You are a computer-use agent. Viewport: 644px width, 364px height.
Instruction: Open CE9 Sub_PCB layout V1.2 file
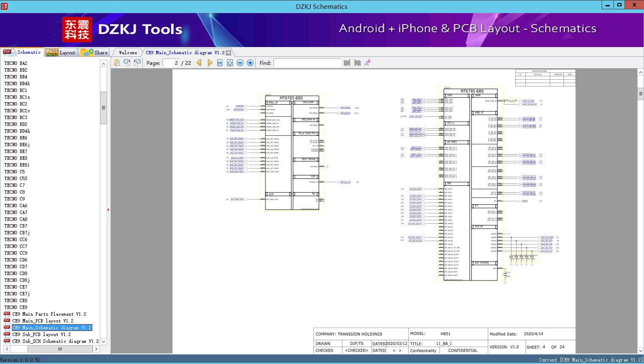(41, 334)
